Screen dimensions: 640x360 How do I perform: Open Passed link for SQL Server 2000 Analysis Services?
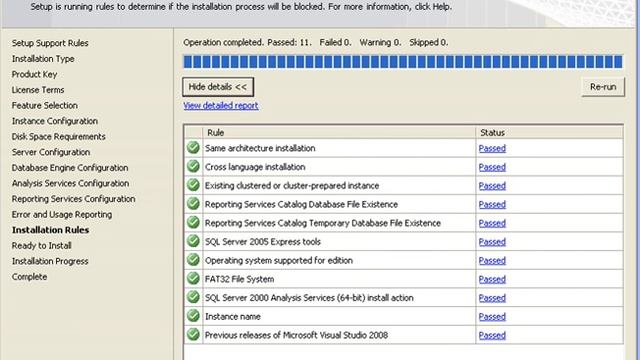tap(492, 298)
